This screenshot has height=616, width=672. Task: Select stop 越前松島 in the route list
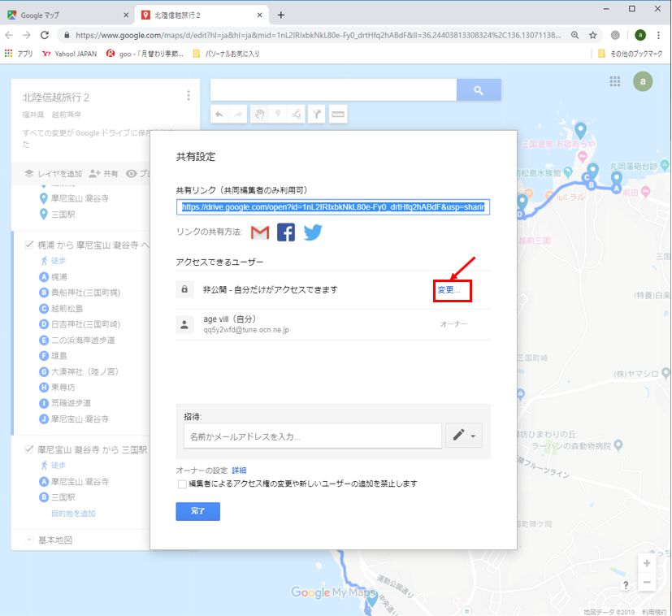[x=67, y=308]
